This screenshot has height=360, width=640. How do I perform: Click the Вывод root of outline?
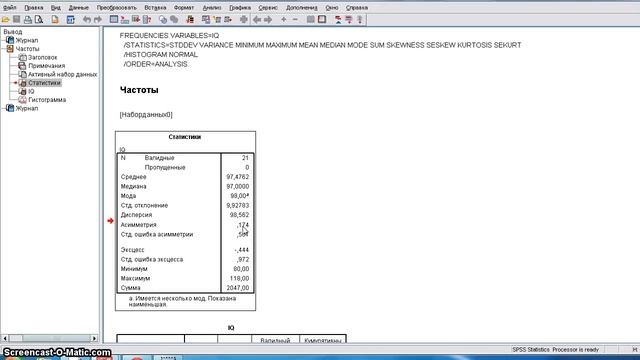(13, 31)
